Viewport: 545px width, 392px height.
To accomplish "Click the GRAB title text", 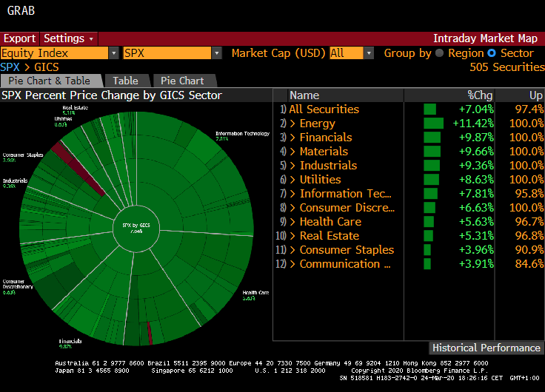I will click(21, 11).
